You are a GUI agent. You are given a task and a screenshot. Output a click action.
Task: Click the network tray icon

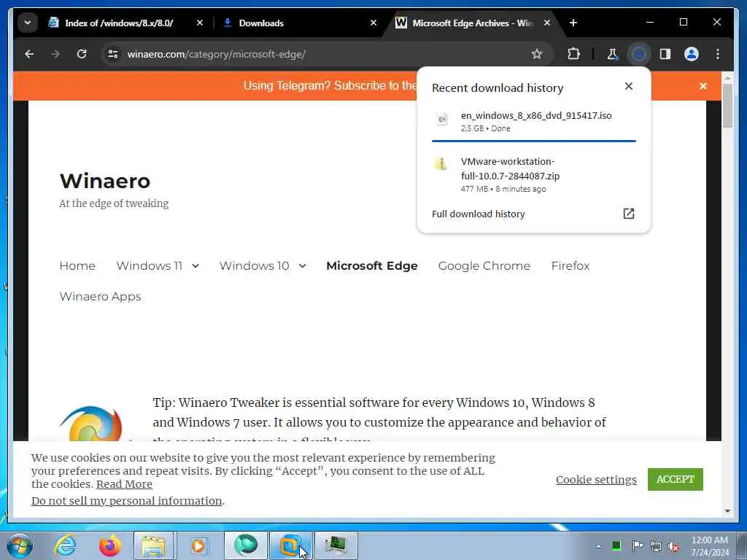(656, 546)
